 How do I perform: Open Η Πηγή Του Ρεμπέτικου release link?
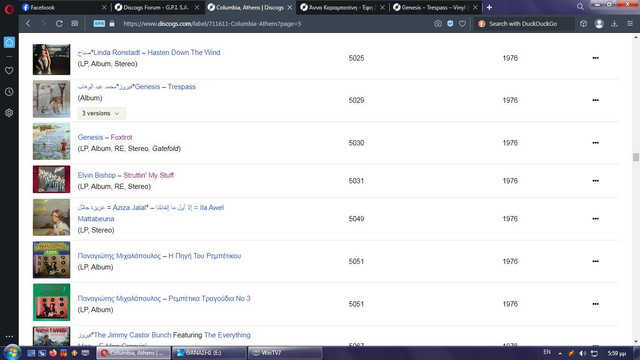[x=204, y=256]
